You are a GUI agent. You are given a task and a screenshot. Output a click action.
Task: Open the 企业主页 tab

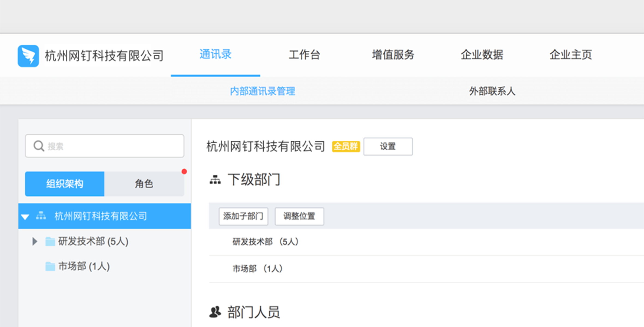pos(571,55)
